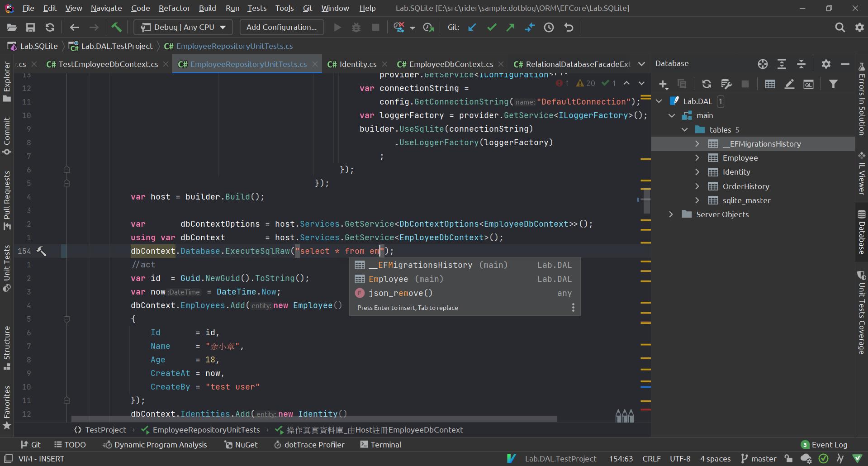The image size is (868, 466).
Task: Open the table editor icon in the Database toolbar
Action: coord(770,84)
